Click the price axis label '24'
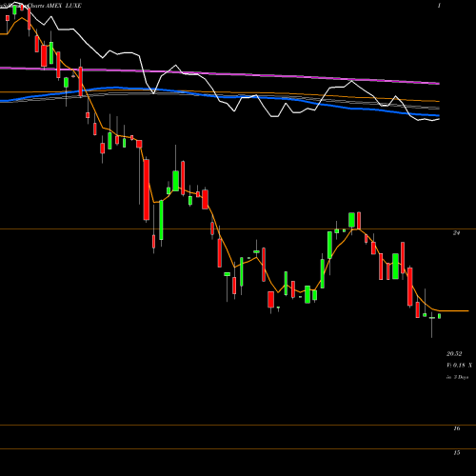Image resolution: width=476 pixels, height=476 pixels. (456, 233)
